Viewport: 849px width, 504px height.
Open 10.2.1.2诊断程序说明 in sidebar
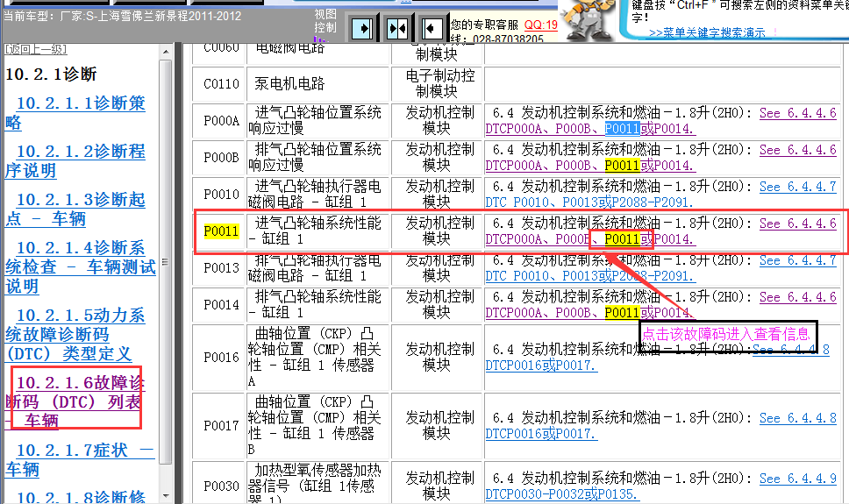[75, 160]
